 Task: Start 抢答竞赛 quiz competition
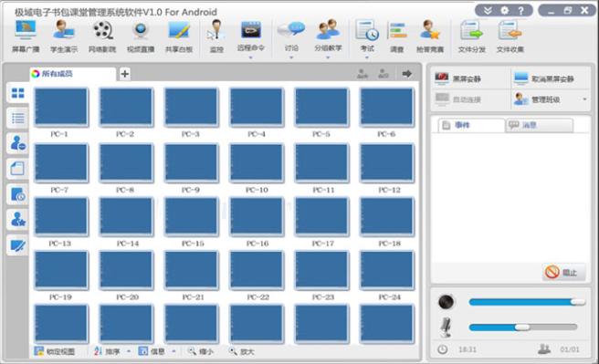[x=430, y=36]
